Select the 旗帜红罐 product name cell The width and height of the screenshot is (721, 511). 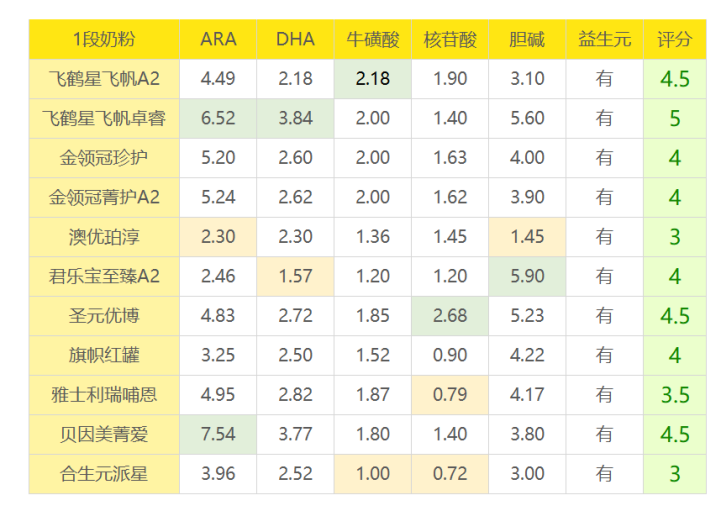104,355
